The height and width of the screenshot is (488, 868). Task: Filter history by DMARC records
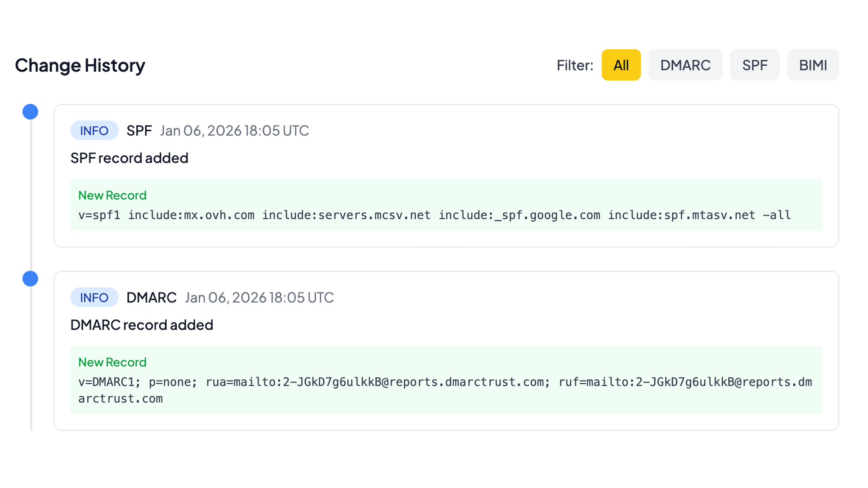pos(685,65)
